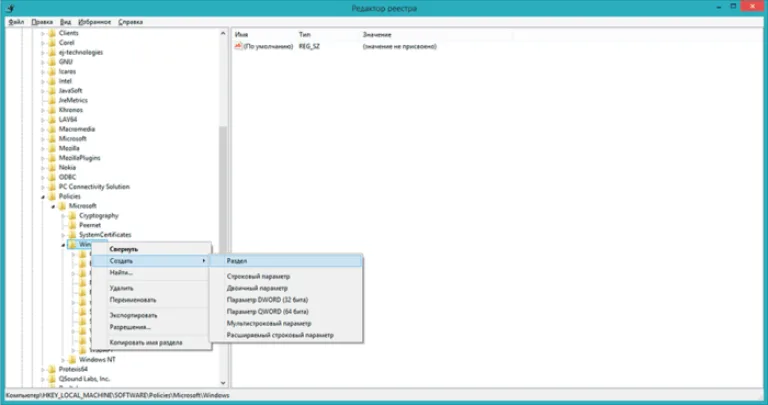Image resolution: width=768 pixels, height=405 pixels.
Task: Expand the Cryptography key arrow
Action: (x=63, y=215)
